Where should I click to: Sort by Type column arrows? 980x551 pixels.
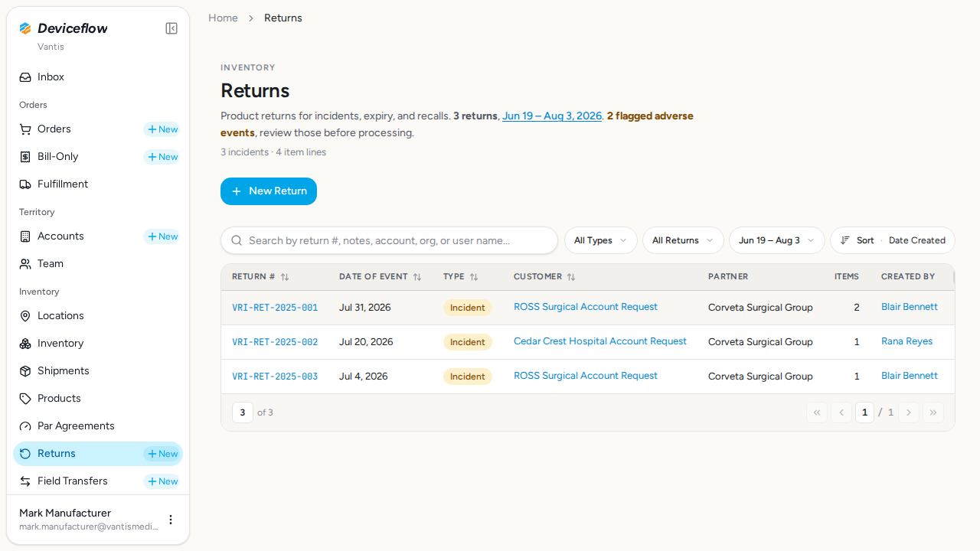[474, 277]
